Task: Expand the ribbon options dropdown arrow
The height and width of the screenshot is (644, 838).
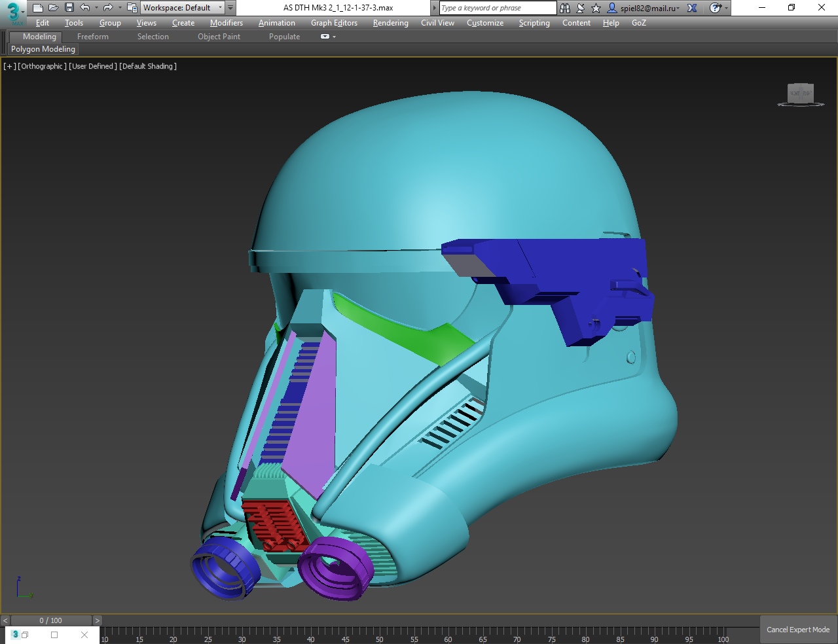Action: point(334,37)
